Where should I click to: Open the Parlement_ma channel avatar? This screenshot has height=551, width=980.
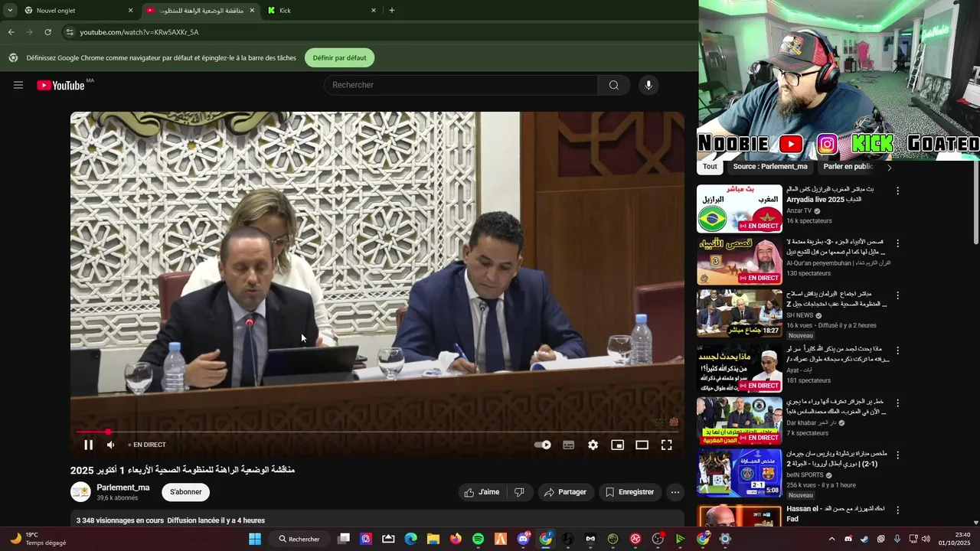tap(80, 492)
